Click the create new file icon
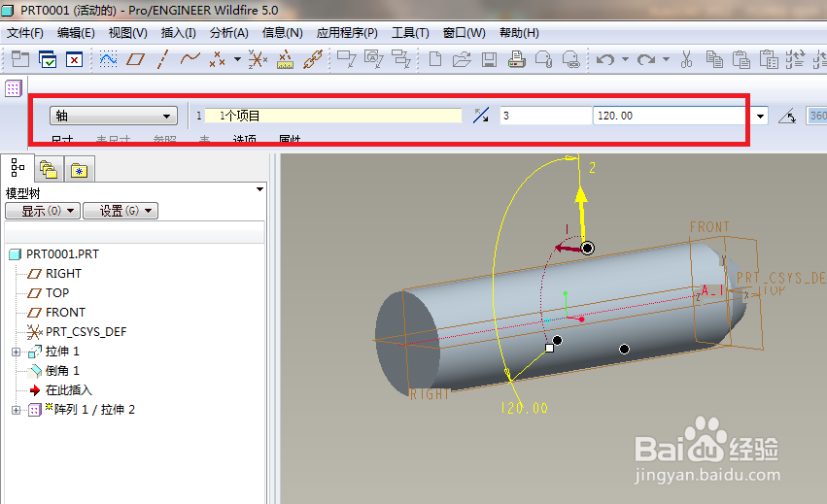This screenshot has width=827, height=504. click(435, 59)
